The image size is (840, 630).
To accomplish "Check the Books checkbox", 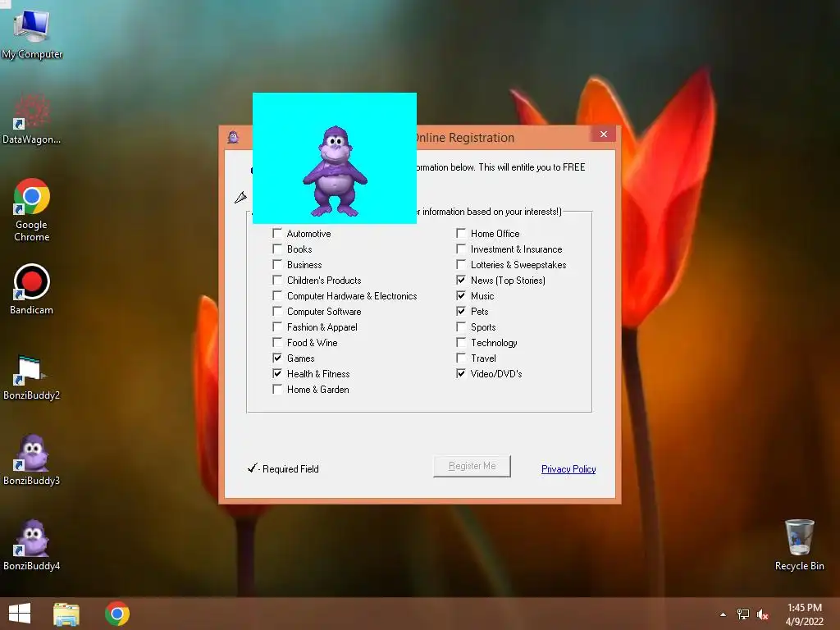I will tap(277, 249).
